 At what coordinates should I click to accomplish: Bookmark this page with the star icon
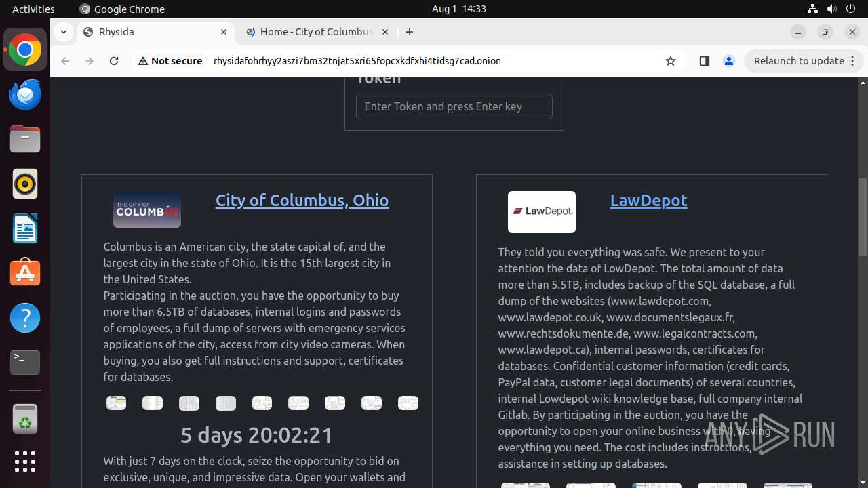(x=671, y=61)
